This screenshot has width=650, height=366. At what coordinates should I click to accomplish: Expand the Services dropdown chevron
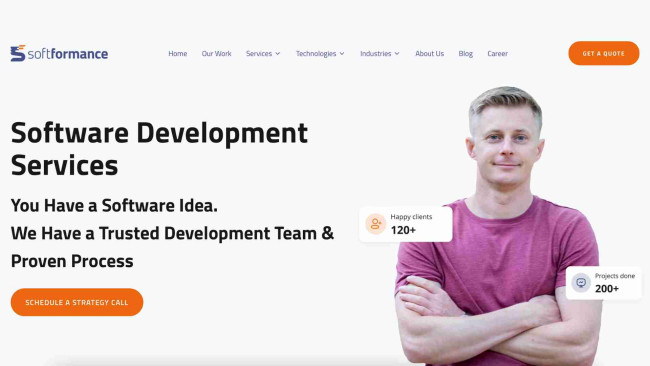pos(278,53)
